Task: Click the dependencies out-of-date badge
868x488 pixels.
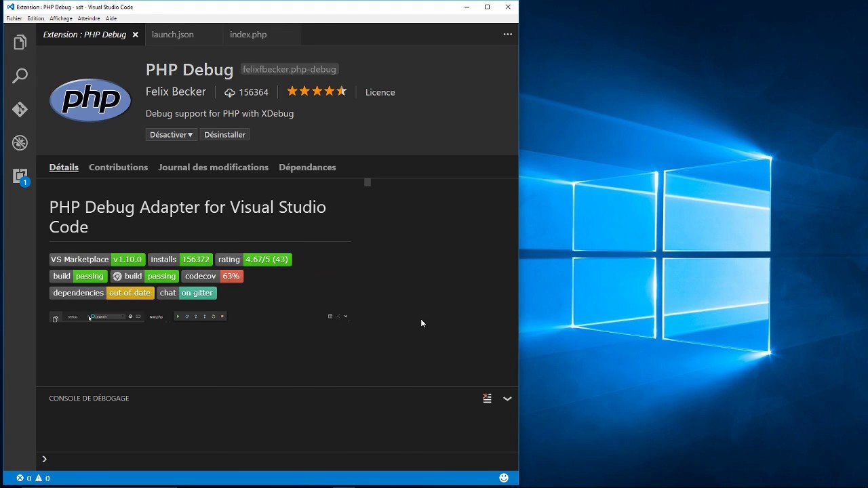Action: (102, 293)
